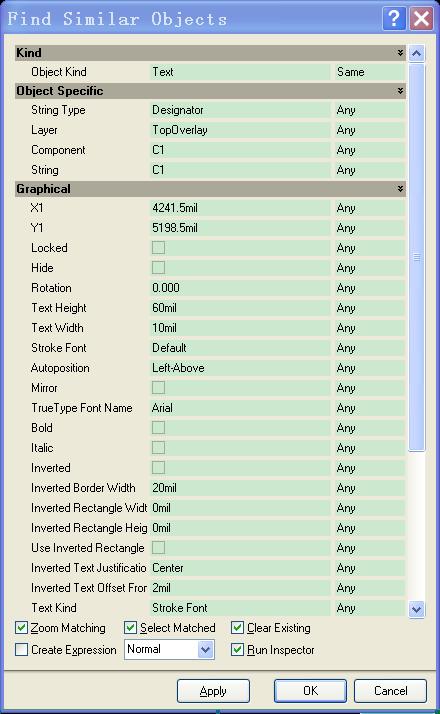Select the X1 value 4241.5mil
Viewport: 440px width, 714px height.
[240, 208]
